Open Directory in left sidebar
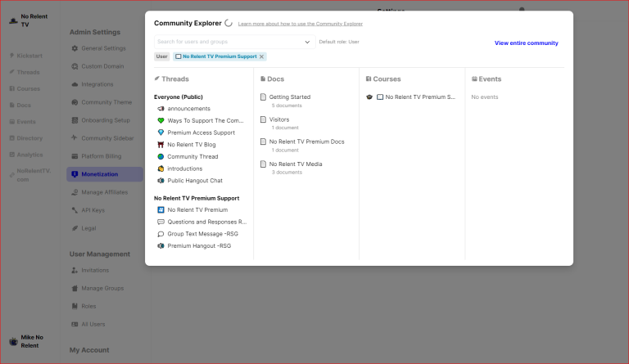Viewport: 629px width, 364px height. [26, 138]
